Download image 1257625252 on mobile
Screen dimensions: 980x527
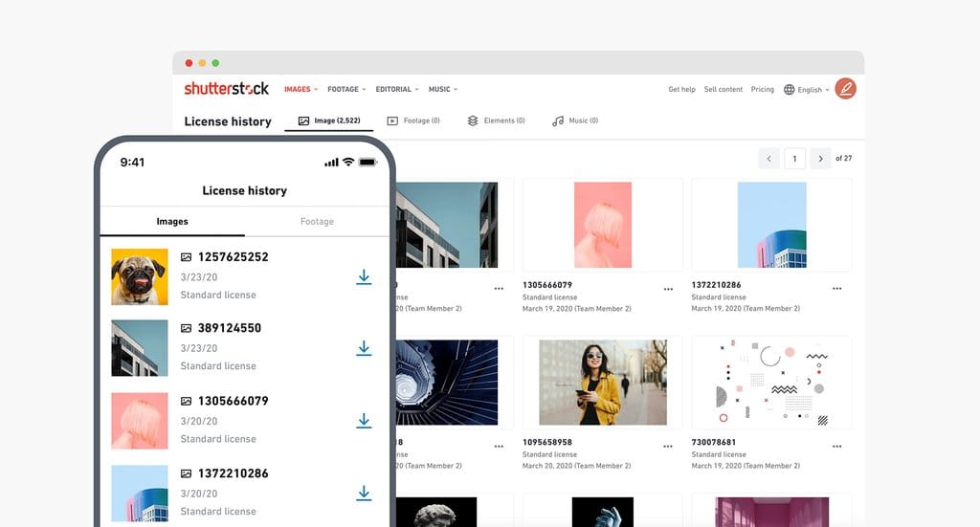(x=364, y=276)
